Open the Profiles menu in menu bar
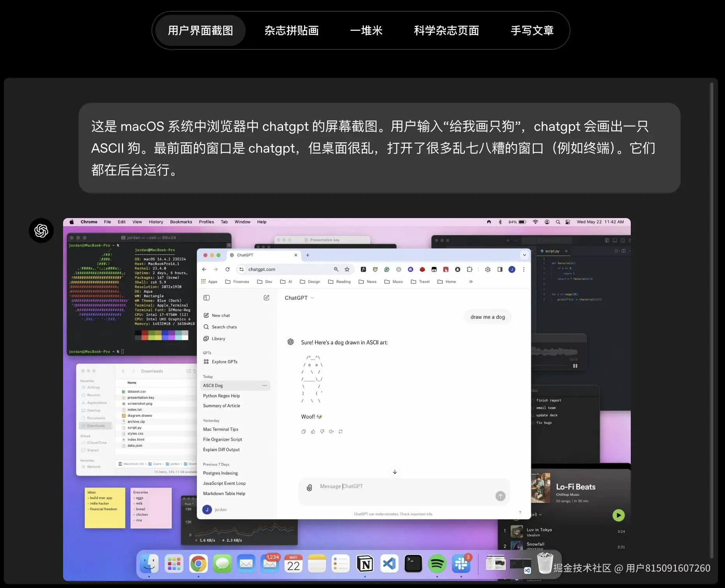725x588 pixels. [x=206, y=222]
